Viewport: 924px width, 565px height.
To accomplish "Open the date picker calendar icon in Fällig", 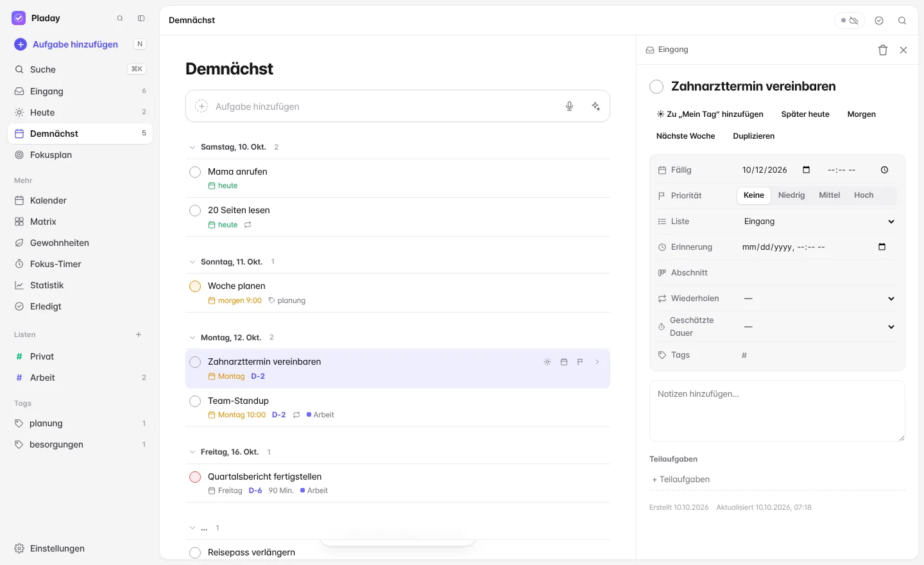I will point(807,170).
